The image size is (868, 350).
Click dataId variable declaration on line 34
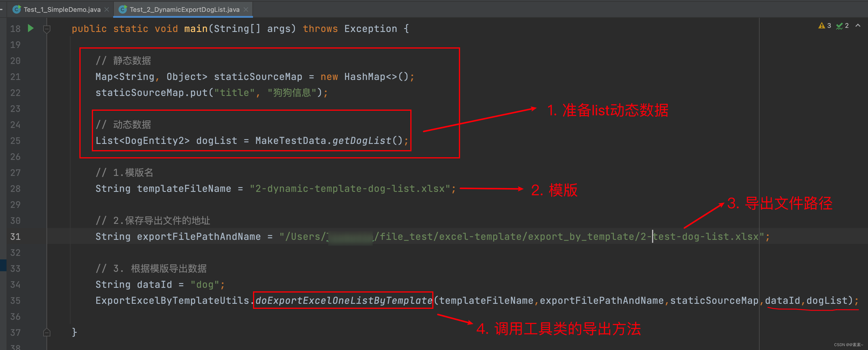click(x=154, y=285)
